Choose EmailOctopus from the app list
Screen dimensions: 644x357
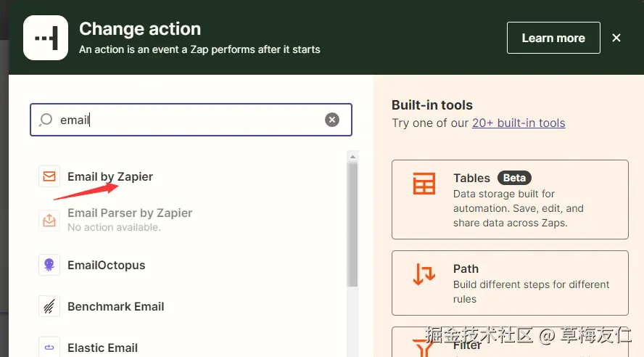click(x=106, y=265)
